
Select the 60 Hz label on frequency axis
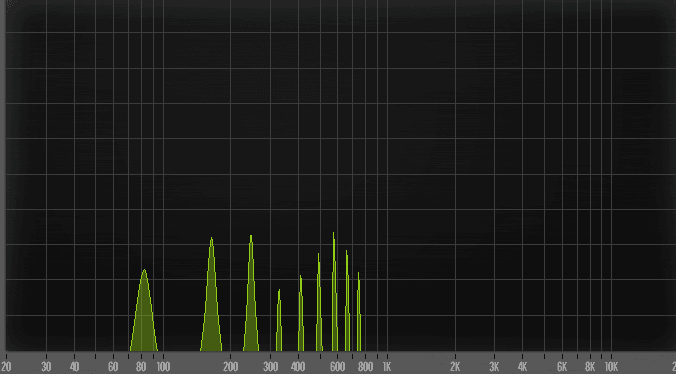[x=113, y=367]
